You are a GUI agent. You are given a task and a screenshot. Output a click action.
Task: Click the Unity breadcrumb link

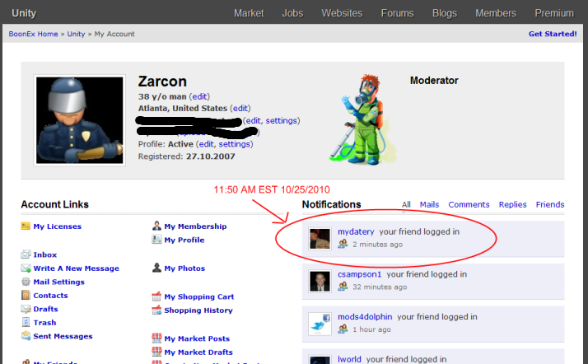pos(76,34)
